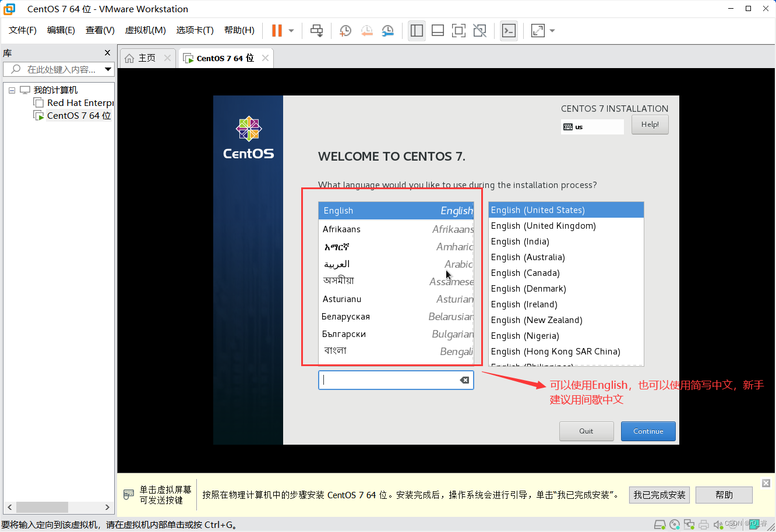Image resolution: width=776 pixels, height=532 pixels.
Task: Toggle the thumbnail bar view
Action: (438, 31)
